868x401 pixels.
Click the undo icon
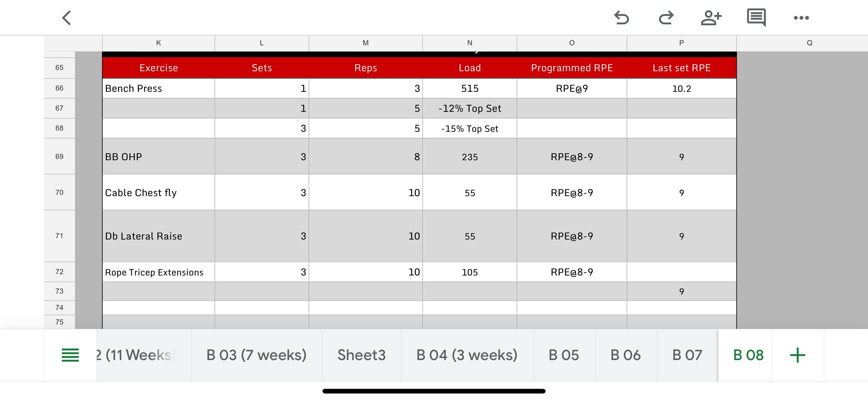pos(621,18)
